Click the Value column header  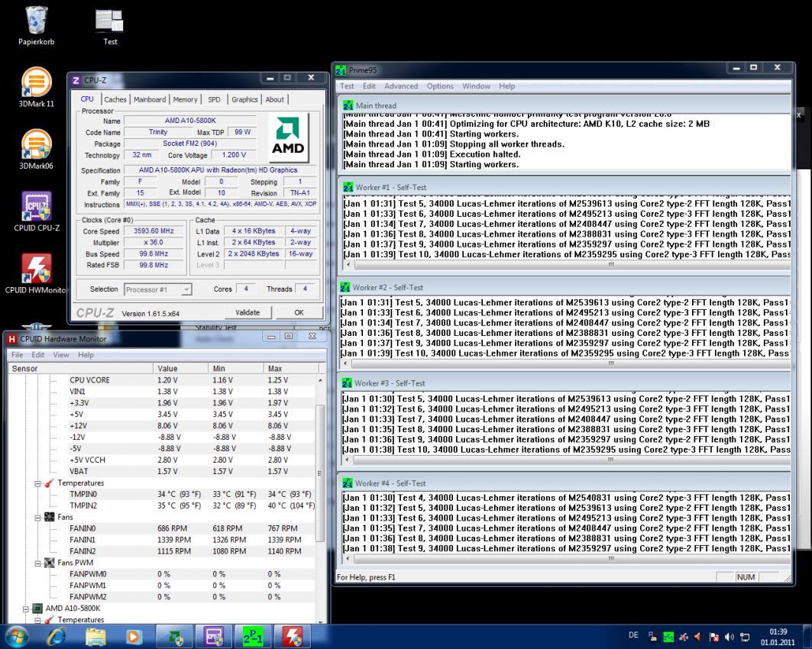(x=181, y=369)
